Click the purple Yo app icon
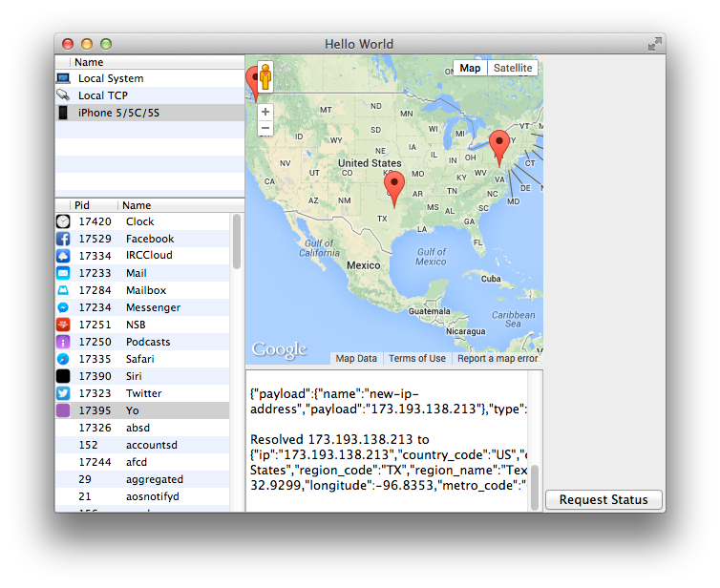Viewport: 720px width, 588px height. [63, 410]
